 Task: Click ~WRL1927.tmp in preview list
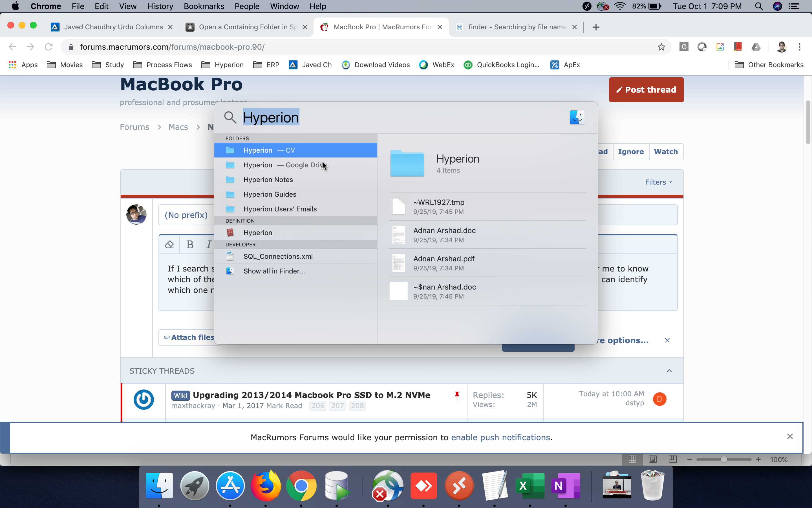tap(487, 207)
